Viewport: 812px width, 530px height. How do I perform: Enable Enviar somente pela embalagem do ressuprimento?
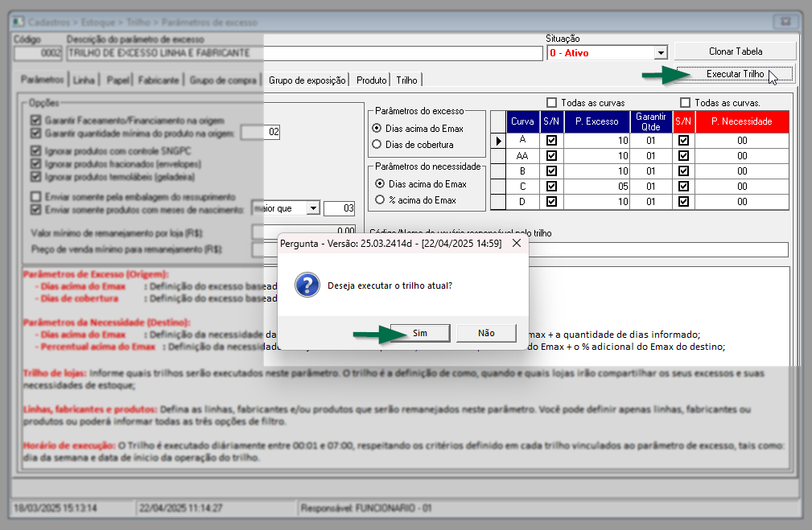35,197
